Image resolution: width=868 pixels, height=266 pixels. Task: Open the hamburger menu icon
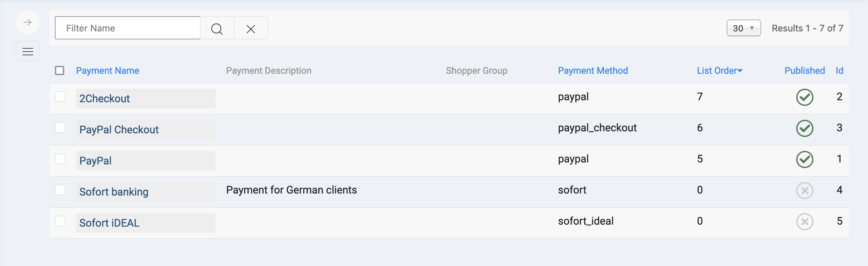28,51
